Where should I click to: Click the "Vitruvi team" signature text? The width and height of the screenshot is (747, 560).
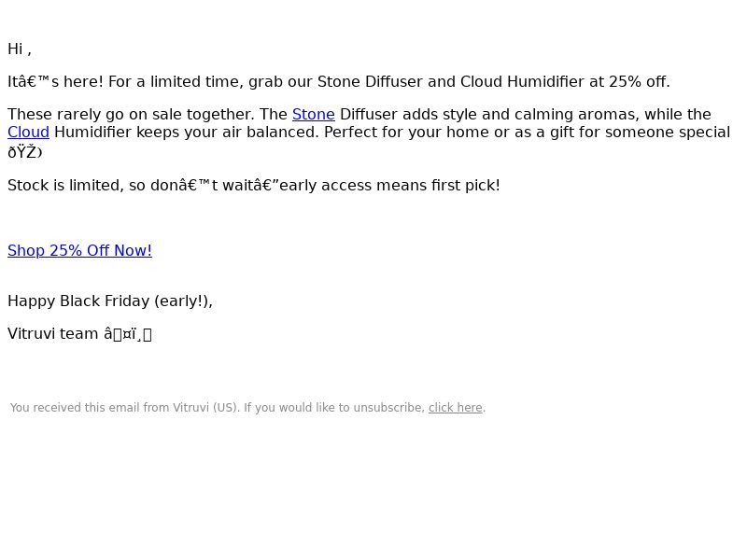coord(53,334)
